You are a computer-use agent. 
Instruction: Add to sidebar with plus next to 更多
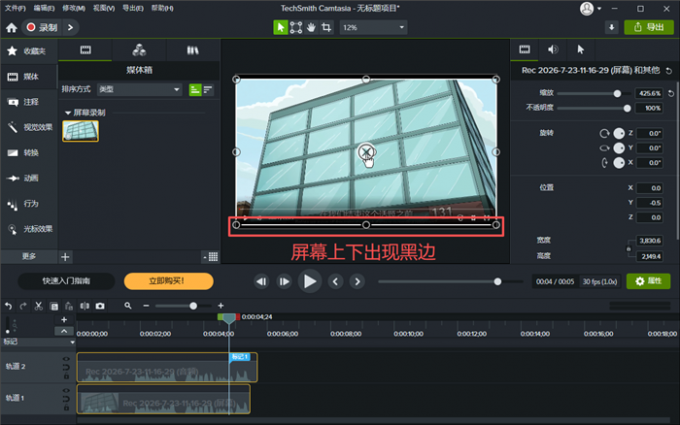coord(65,257)
